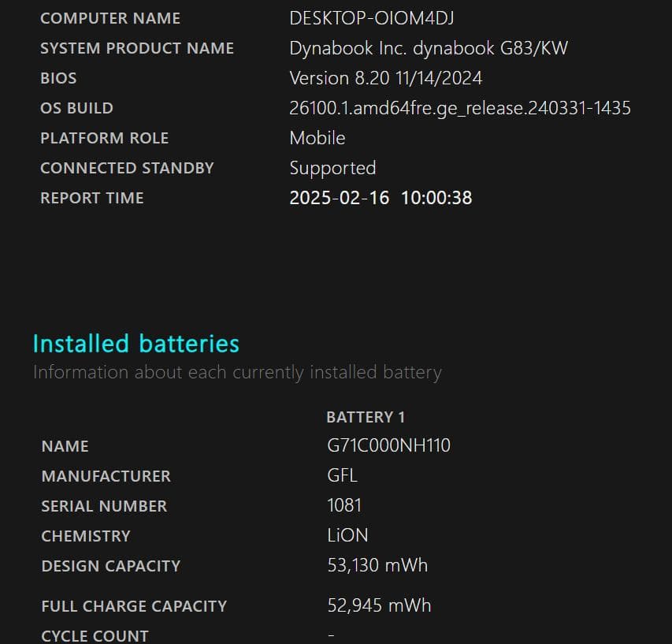The width and height of the screenshot is (672, 644).
Task: Click the BIOS label
Action: click(58, 78)
